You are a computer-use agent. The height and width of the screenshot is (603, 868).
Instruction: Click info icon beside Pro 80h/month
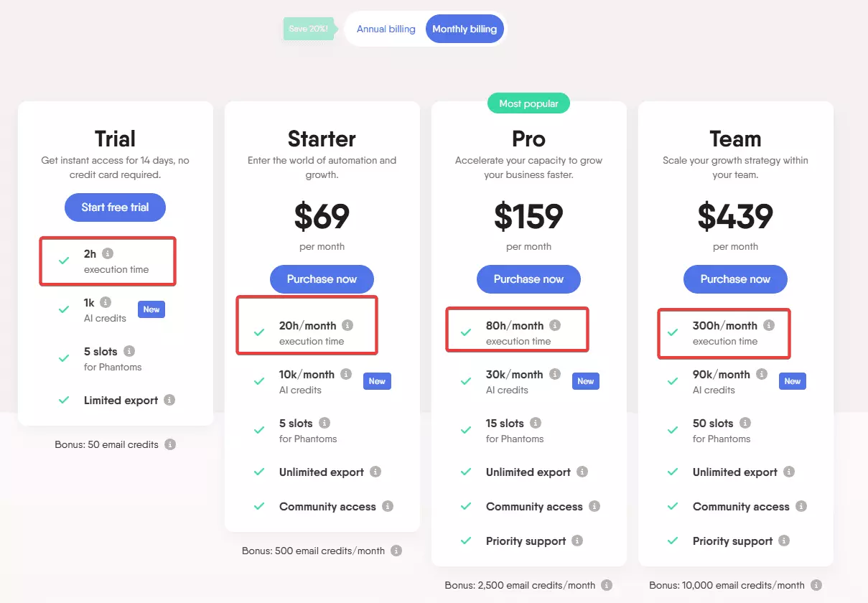click(x=554, y=325)
